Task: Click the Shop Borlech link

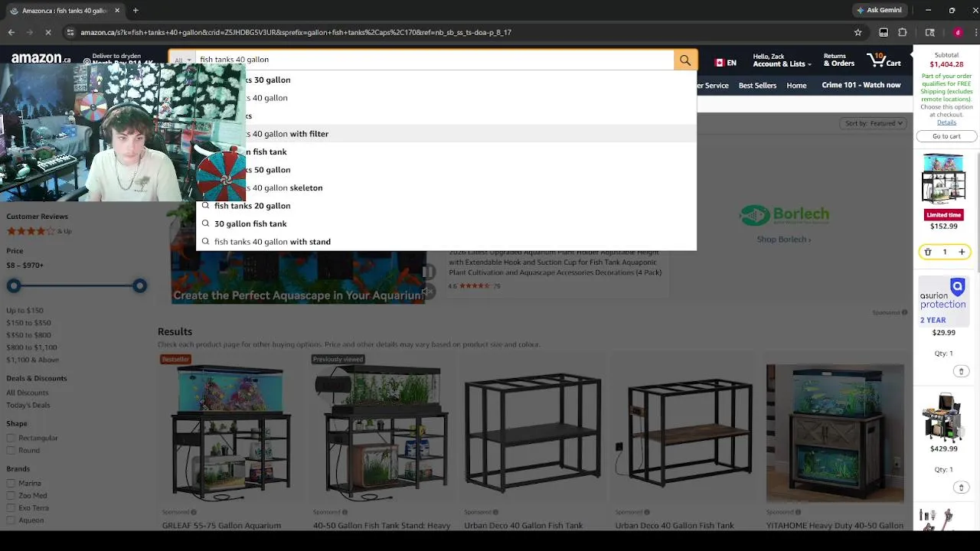Action: click(x=783, y=240)
